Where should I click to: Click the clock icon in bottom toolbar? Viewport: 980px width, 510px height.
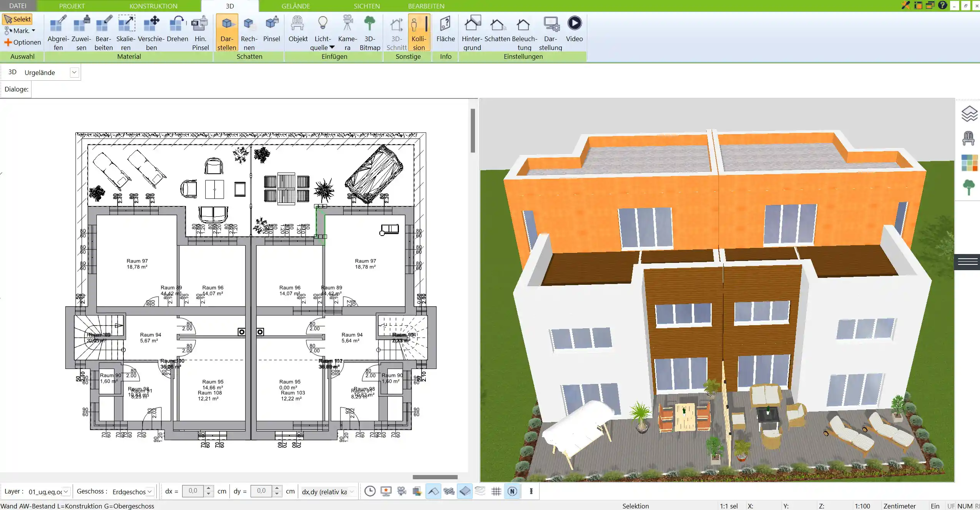[x=370, y=491]
